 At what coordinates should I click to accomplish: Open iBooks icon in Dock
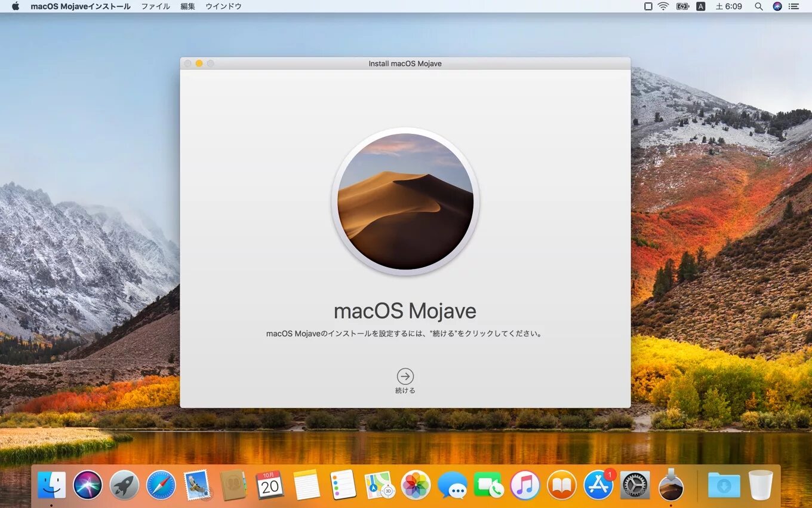[561, 485]
